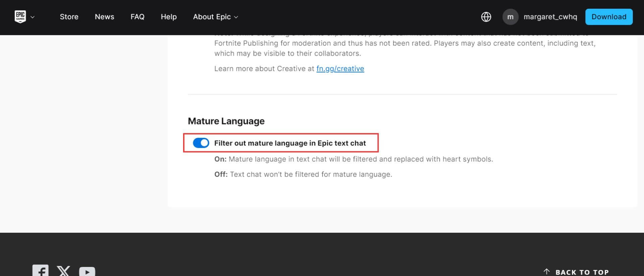Expand the About Epic dropdown
644x276 pixels.
click(x=215, y=17)
